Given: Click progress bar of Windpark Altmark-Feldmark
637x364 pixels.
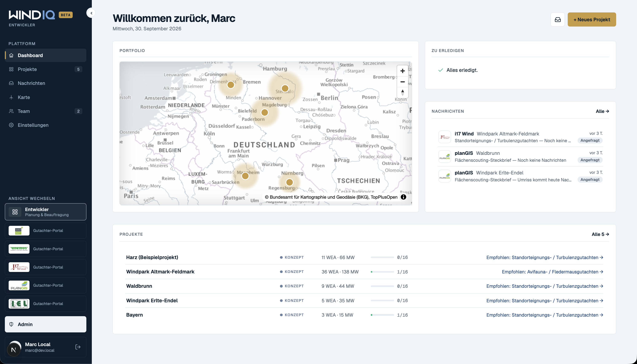Looking at the screenshot, I should [x=382, y=272].
